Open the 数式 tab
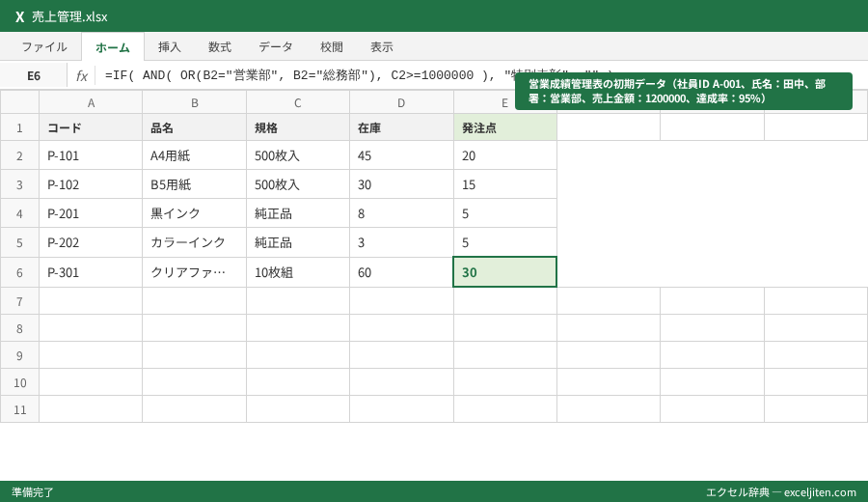This screenshot has height=502, width=868. 220,47
